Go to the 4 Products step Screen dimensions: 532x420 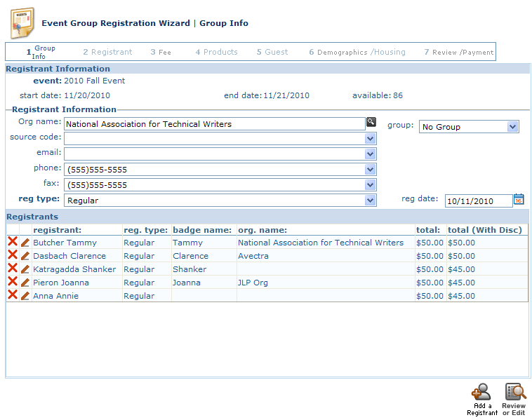(216, 52)
